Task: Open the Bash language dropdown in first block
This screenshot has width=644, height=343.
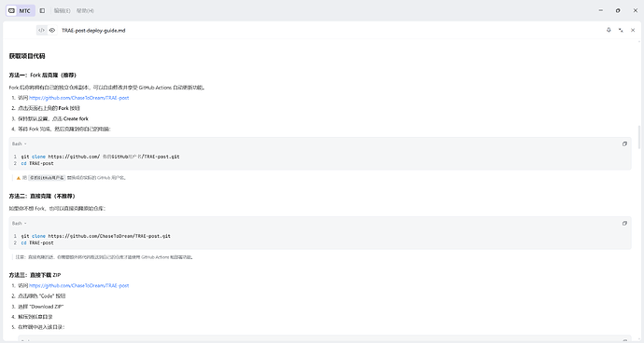Action: (x=20, y=144)
